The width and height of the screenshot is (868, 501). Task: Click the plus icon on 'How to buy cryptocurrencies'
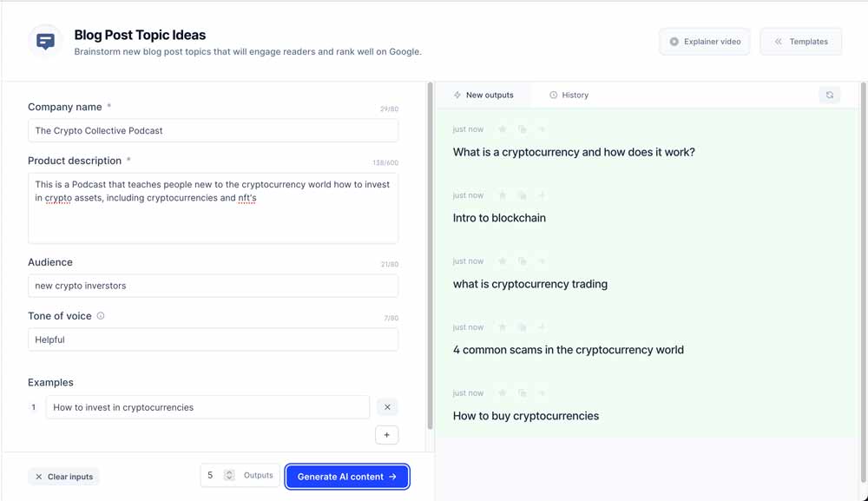(542, 392)
